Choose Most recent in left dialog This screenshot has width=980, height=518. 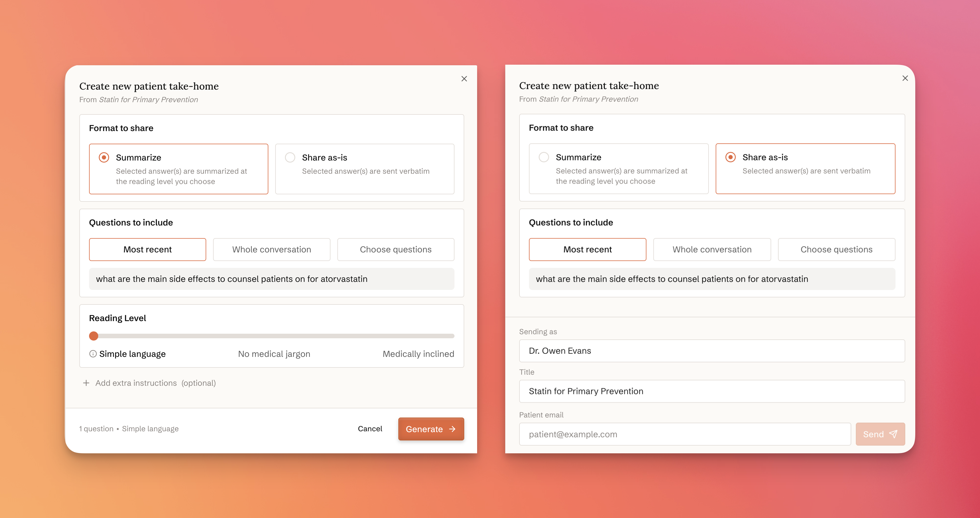[147, 249]
